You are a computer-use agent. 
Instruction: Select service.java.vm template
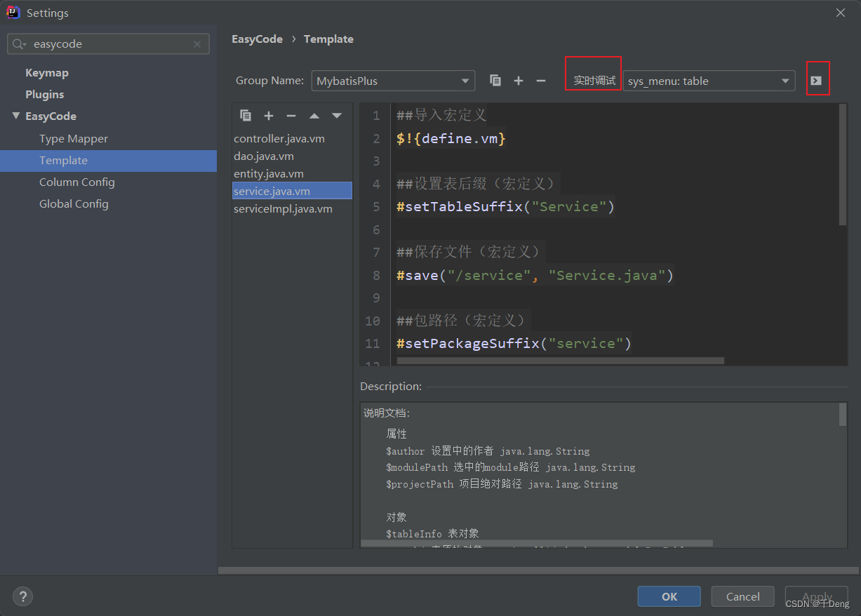pos(292,191)
